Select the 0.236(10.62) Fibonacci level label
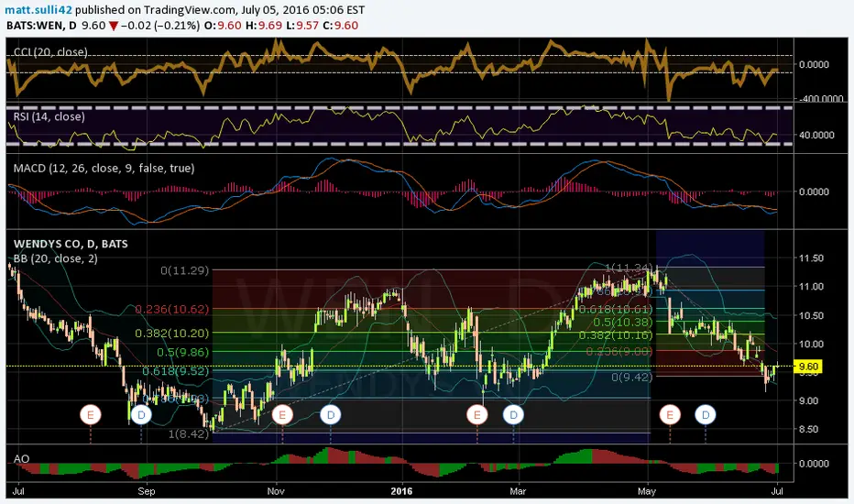 click(x=171, y=310)
